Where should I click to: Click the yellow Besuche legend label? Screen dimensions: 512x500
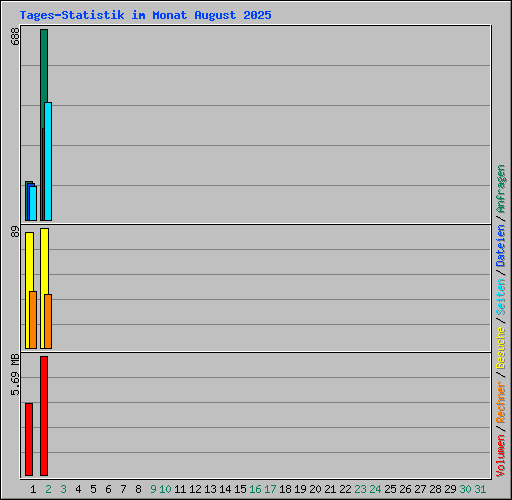(501, 347)
